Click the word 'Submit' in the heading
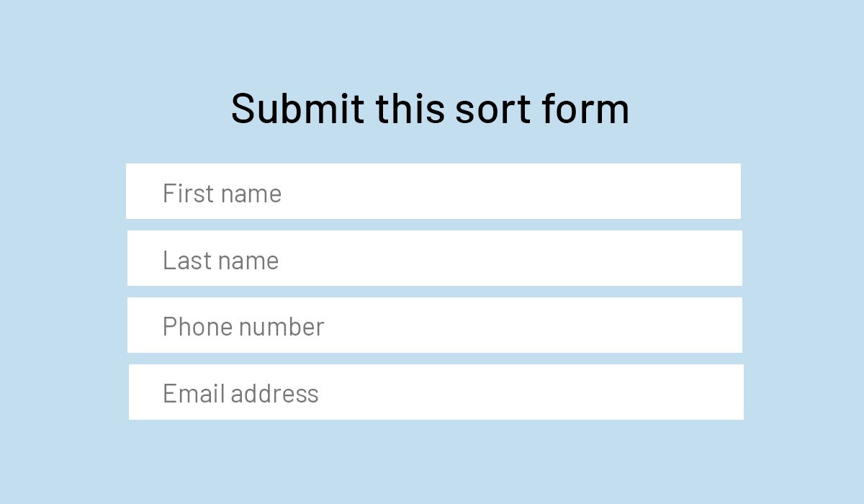Screen dimensions: 864x504 click(x=297, y=109)
